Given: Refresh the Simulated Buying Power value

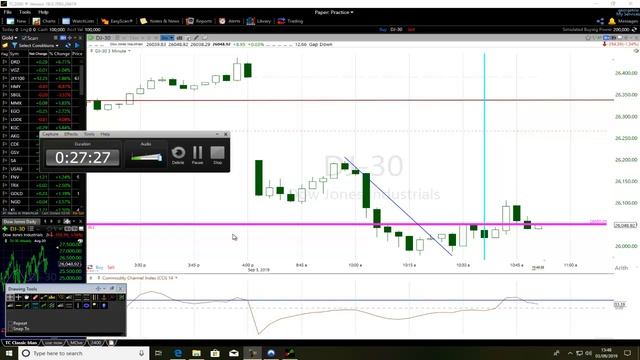Looking at the screenshot, I should [x=634, y=29].
